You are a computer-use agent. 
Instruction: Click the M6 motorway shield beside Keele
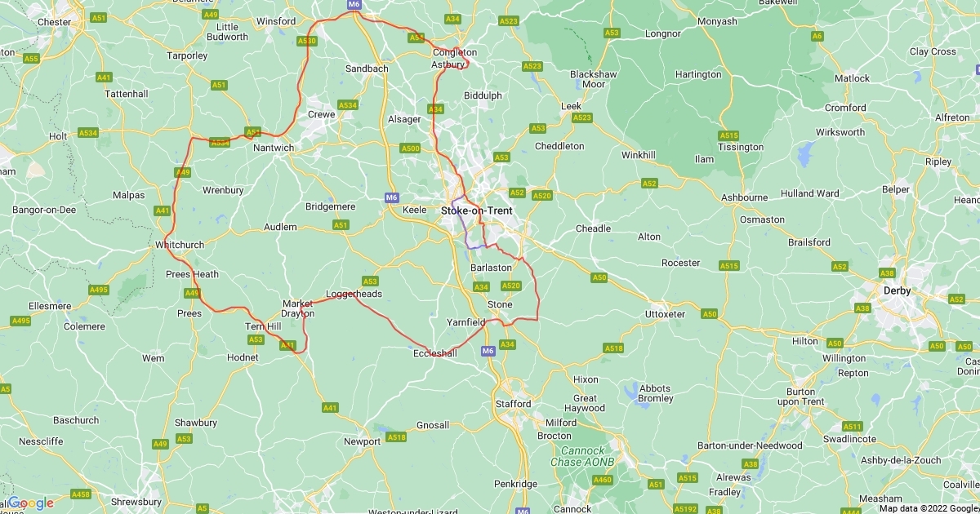(x=392, y=197)
